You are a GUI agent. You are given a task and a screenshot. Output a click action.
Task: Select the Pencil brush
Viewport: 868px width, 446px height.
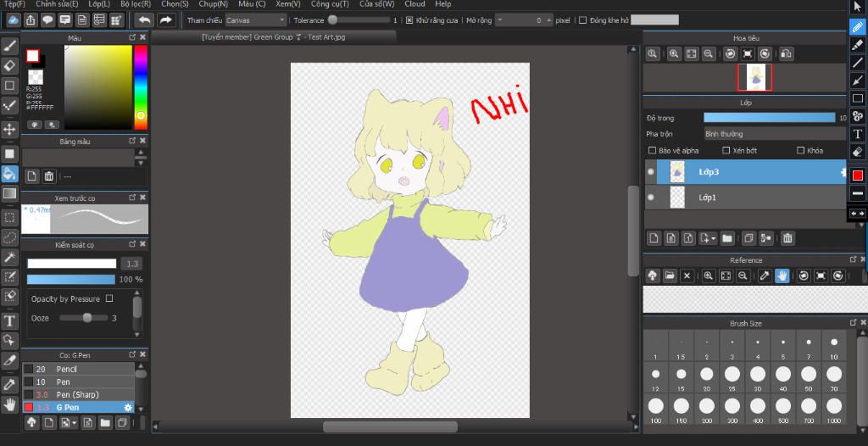click(x=78, y=369)
